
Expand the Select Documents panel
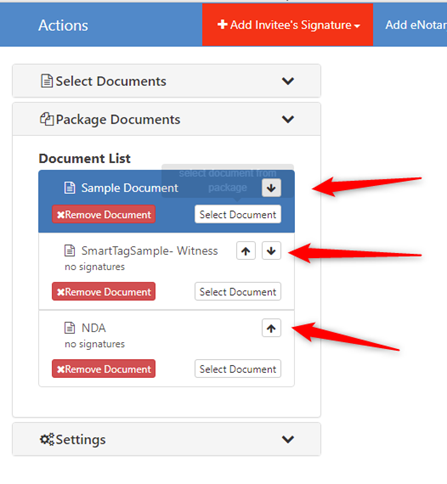click(x=288, y=81)
